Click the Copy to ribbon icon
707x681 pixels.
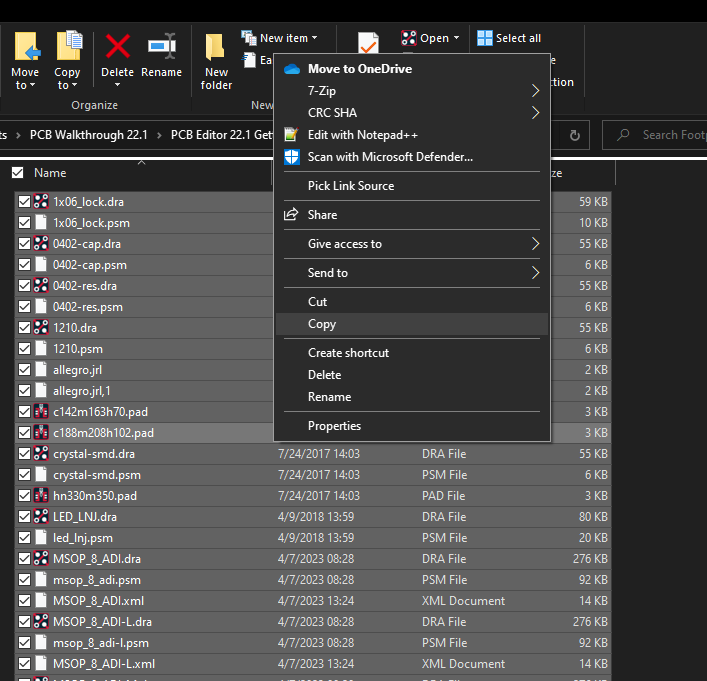coord(69,45)
